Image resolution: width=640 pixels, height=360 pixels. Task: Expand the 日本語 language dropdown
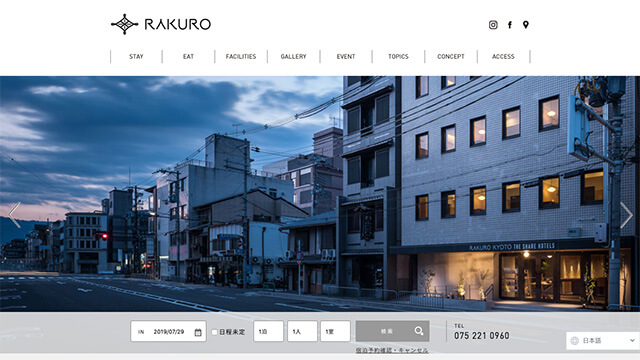point(603,340)
